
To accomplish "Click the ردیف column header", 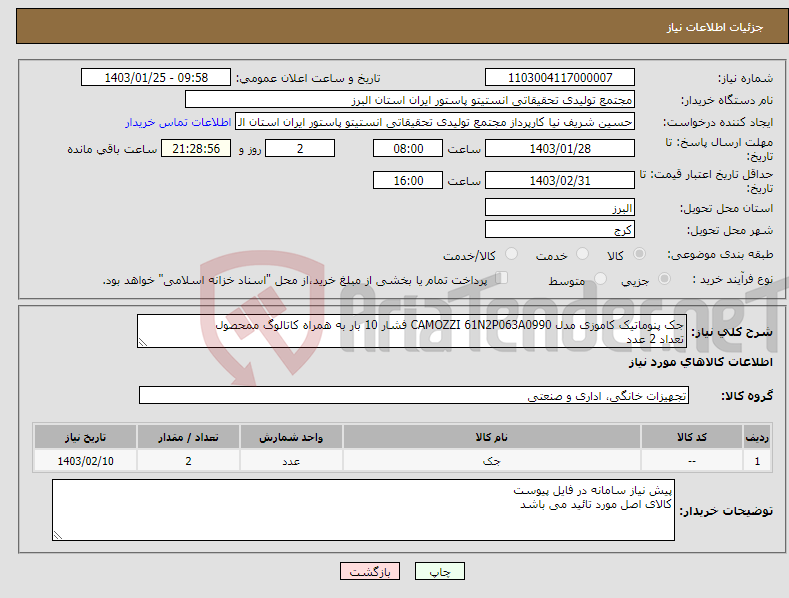I will pos(757,436).
